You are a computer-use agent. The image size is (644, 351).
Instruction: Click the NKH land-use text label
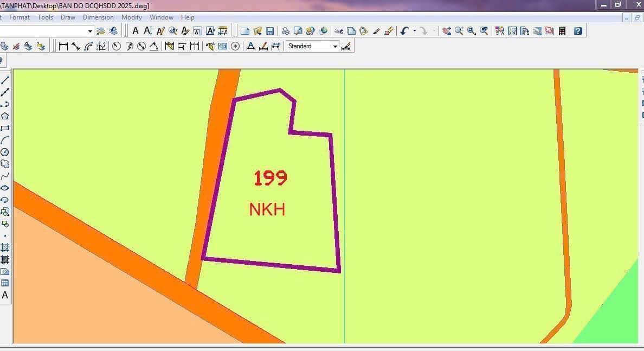267,209
